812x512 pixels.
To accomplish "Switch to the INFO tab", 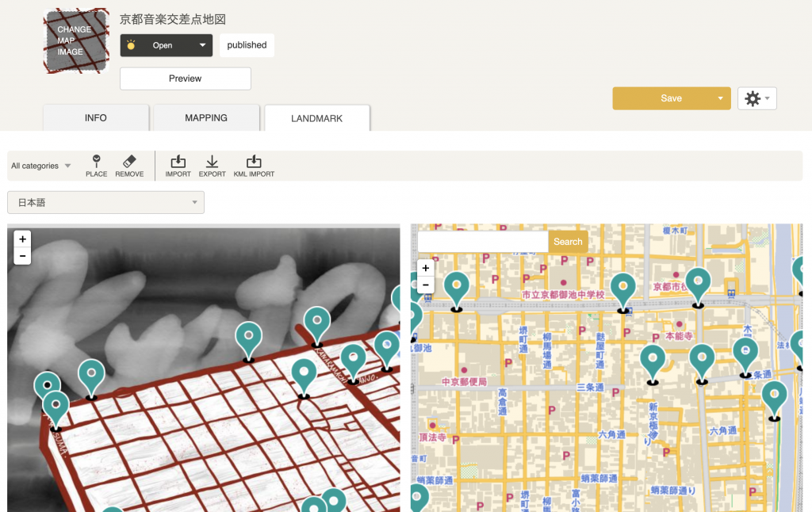I will [95, 117].
